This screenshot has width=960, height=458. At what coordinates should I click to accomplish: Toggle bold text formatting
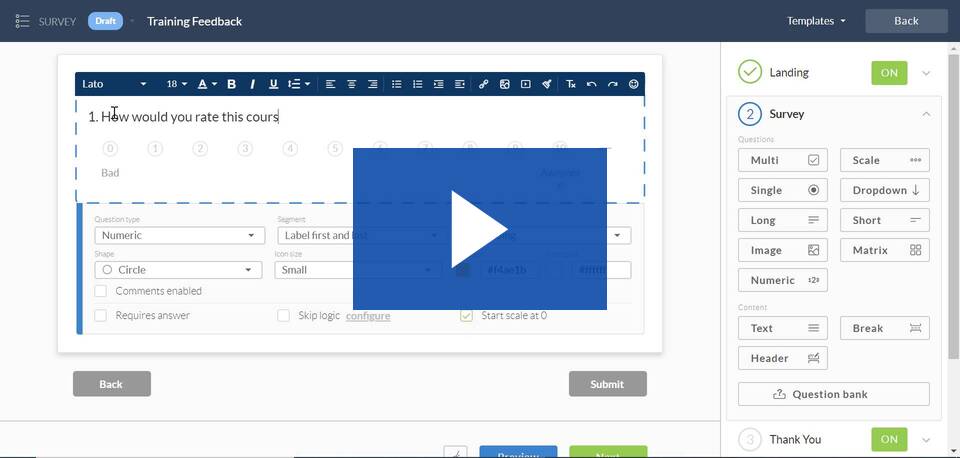pyautogui.click(x=231, y=84)
